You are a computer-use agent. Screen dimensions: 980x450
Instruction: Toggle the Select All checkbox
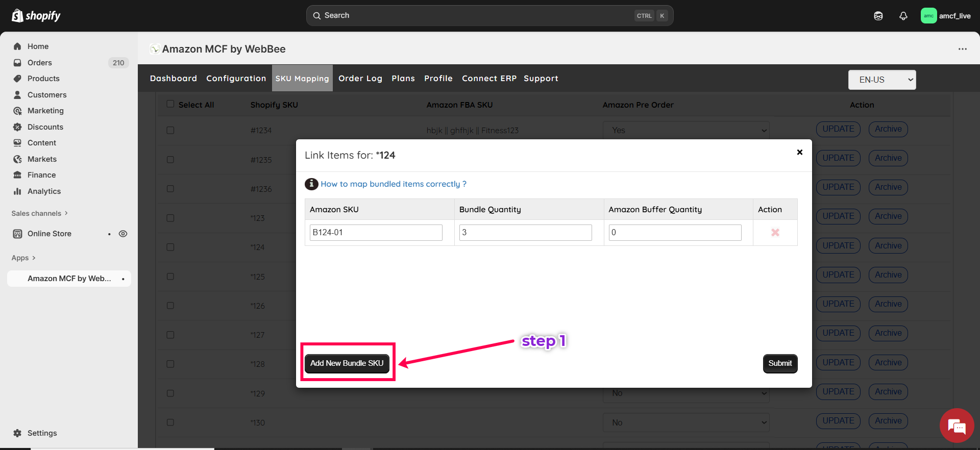click(x=170, y=104)
